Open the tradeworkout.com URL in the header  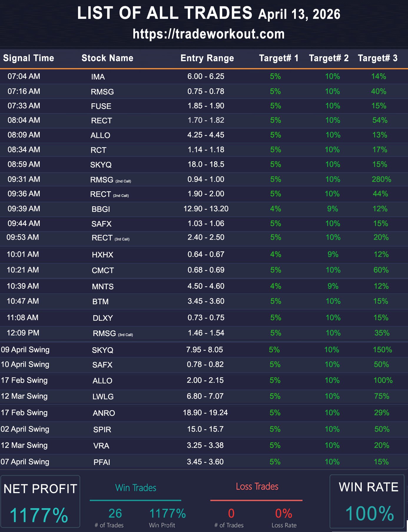(208, 34)
